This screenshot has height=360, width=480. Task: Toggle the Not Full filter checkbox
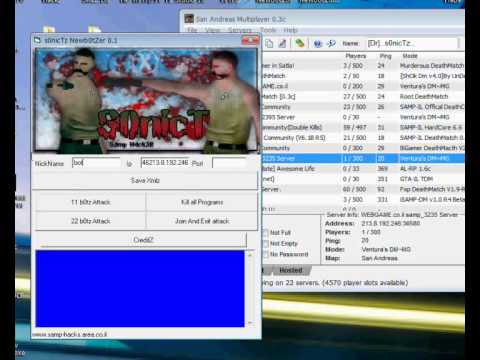click(266, 233)
